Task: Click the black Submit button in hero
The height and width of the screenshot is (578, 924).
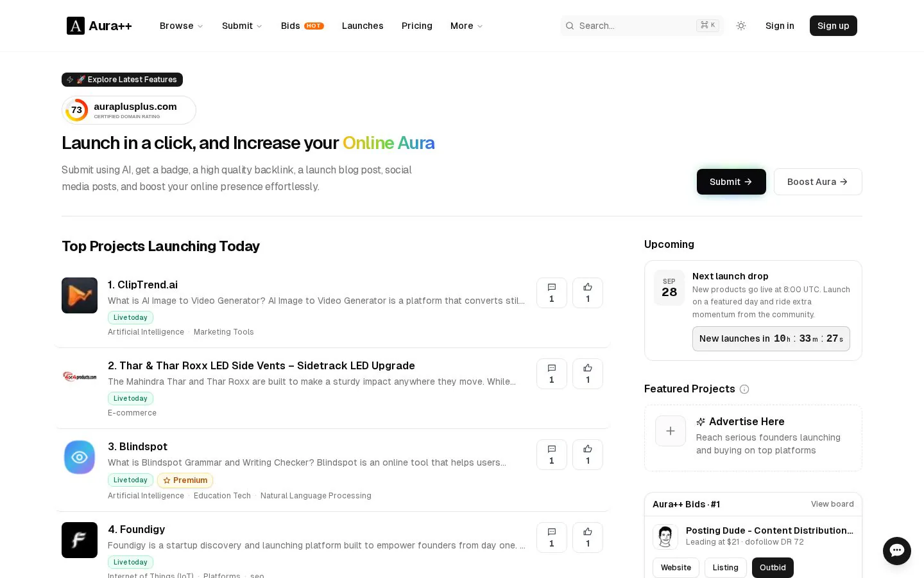Action: tap(732, 182)
